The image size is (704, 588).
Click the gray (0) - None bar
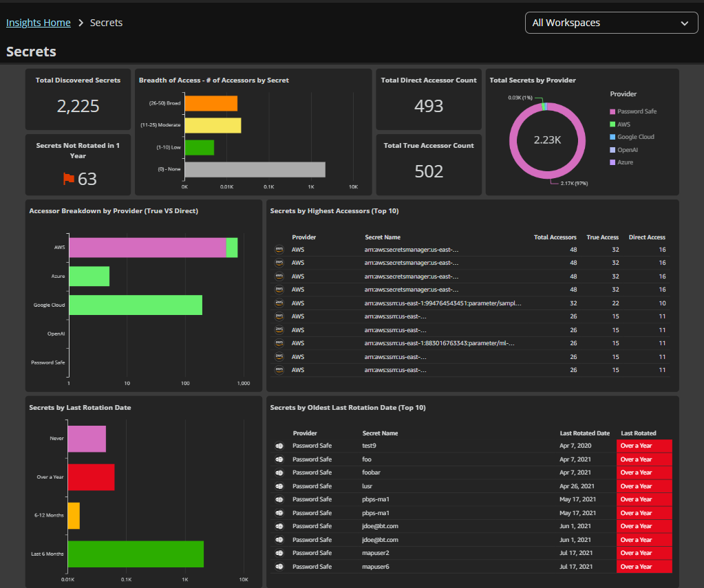[x=255, y=170]
